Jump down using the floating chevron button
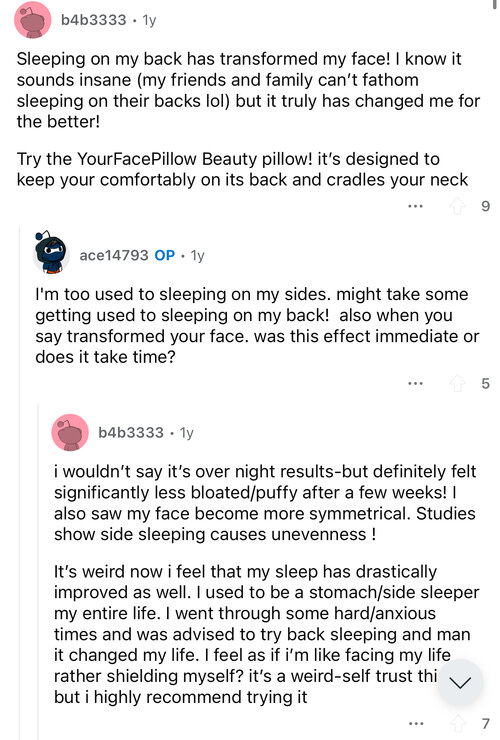 pos(460,682)
